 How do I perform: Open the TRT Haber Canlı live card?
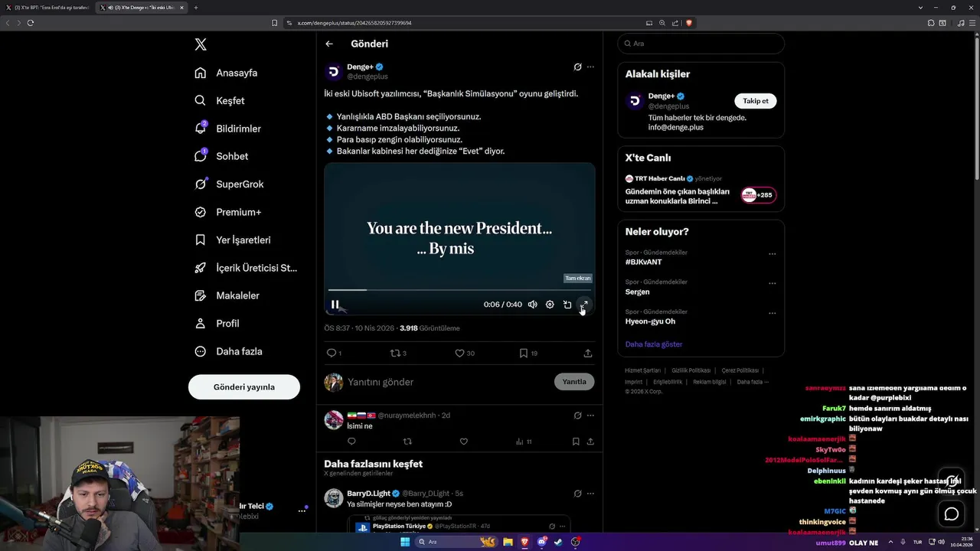(x=701, y=190)
